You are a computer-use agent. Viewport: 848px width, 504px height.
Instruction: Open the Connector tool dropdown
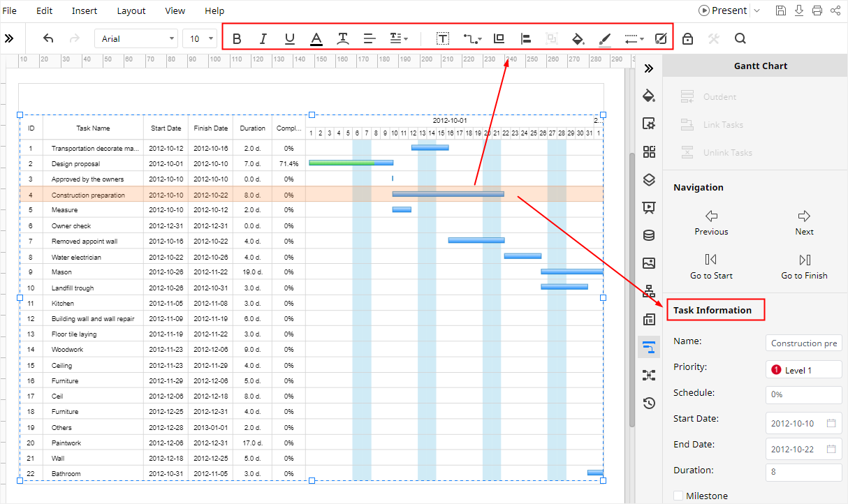point(473,39)
